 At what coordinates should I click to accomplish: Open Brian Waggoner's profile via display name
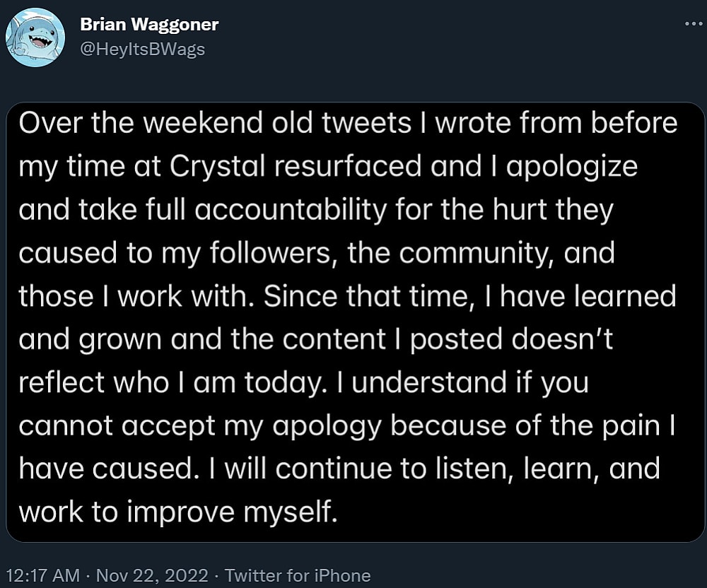pos(149,23)
